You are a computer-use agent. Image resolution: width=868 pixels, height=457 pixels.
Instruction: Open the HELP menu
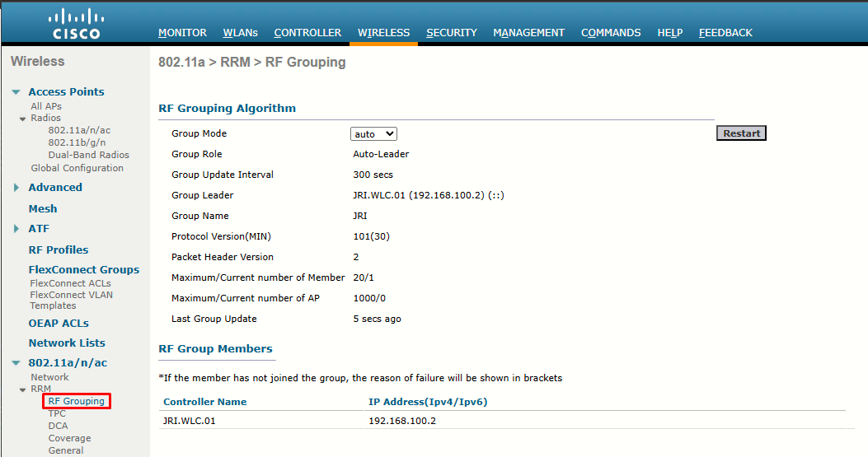670,33
